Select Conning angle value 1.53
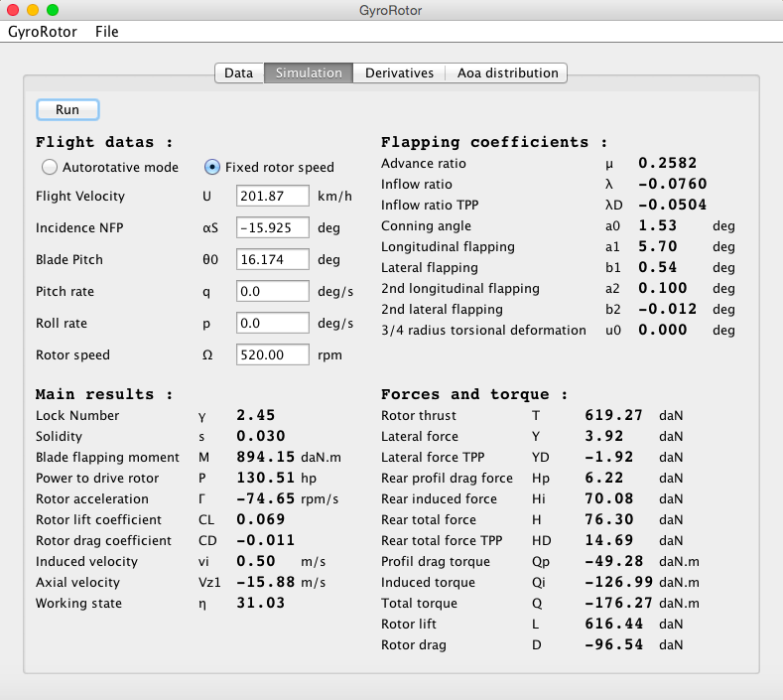This screenshot has height=700, width=783. tap(657, 225)
